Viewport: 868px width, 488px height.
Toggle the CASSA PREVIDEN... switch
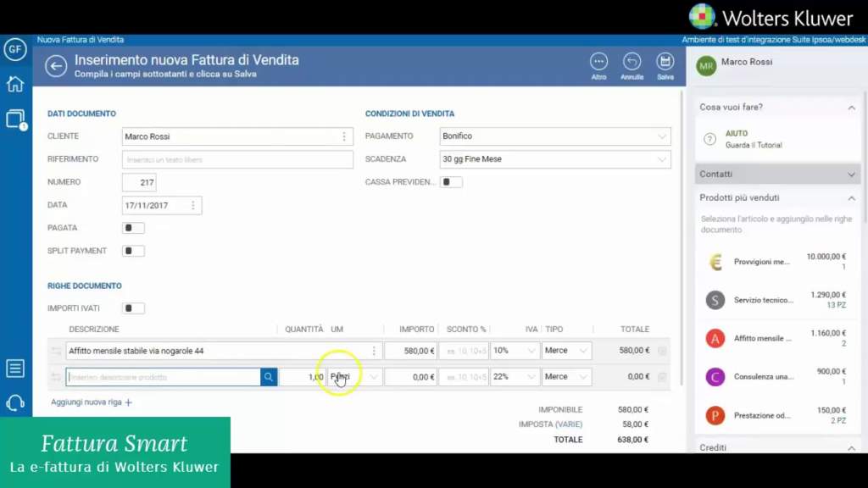(451, 182)
